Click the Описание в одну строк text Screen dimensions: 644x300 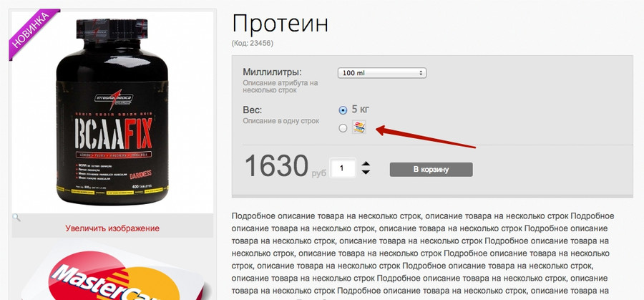pos(281,121)
